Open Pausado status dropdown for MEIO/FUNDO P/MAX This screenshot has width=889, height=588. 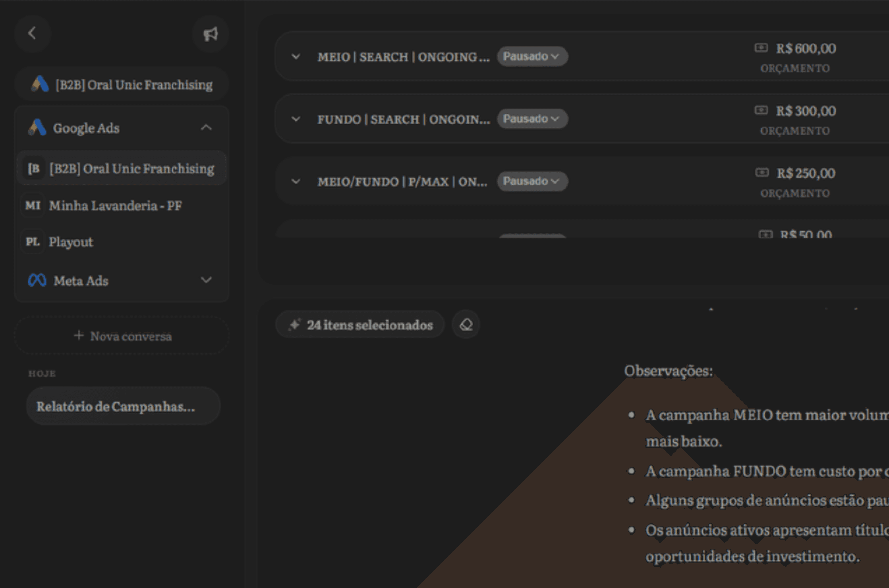(x=532, y=181)
